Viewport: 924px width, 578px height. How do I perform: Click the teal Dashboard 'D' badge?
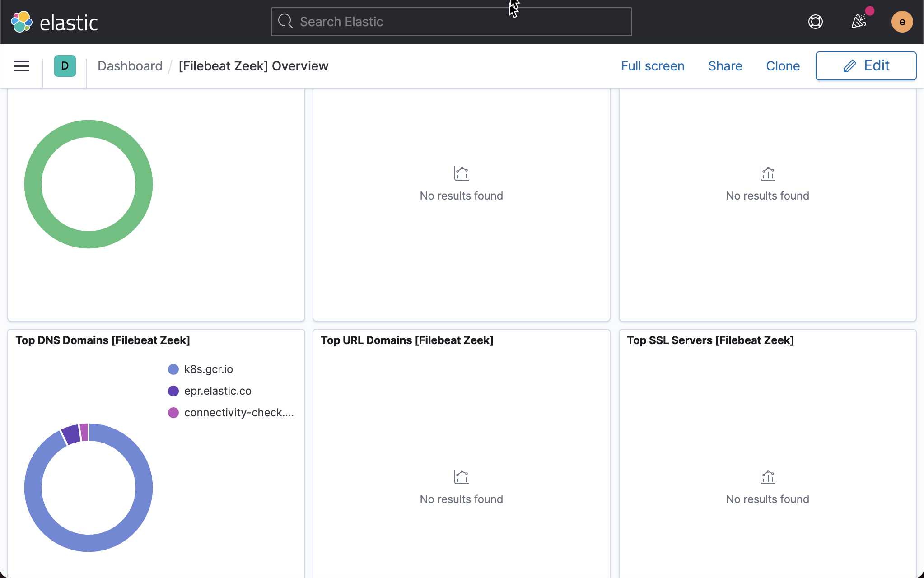pyautogui.click(x=65, y=65)
